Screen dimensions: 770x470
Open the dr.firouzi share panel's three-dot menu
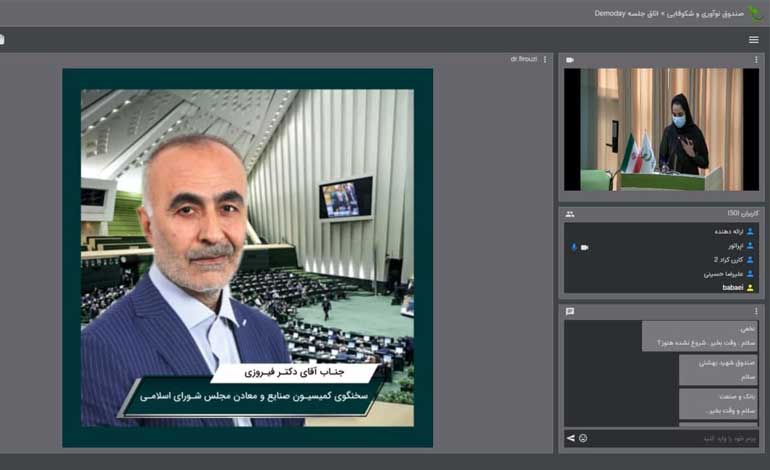(x=545, y=60)
